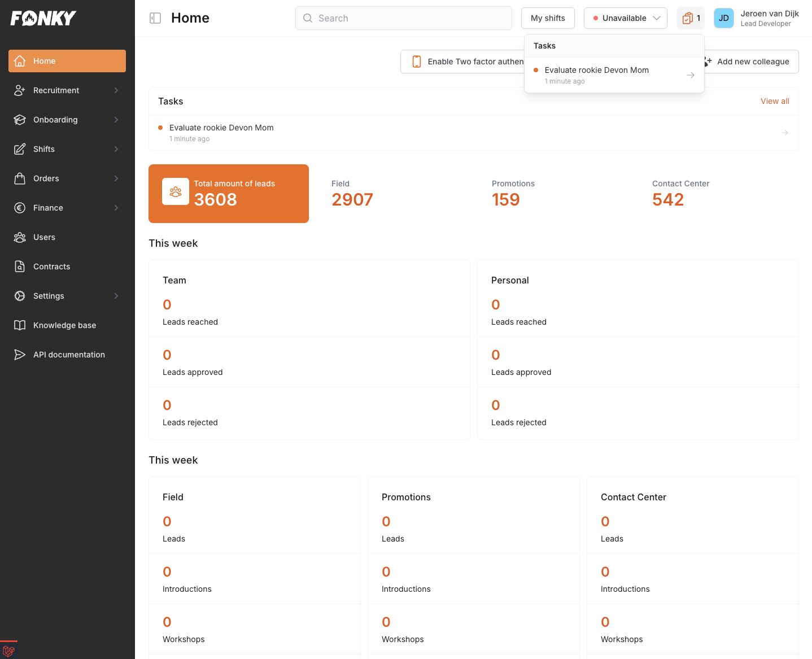Click the sidebar collapse panel icon
Viewport: 812px width, 659px height.
[155, 18]
